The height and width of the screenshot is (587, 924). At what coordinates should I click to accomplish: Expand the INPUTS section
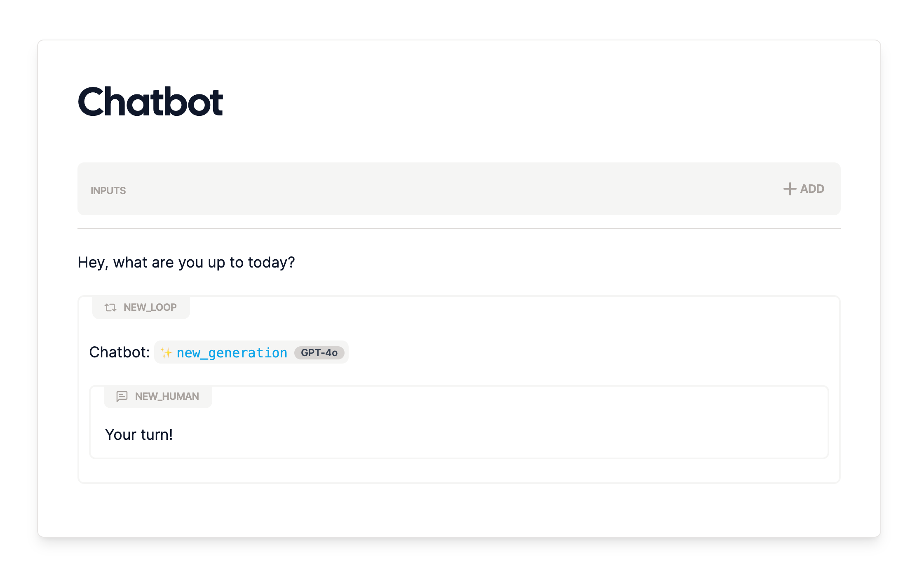[108, 190]
